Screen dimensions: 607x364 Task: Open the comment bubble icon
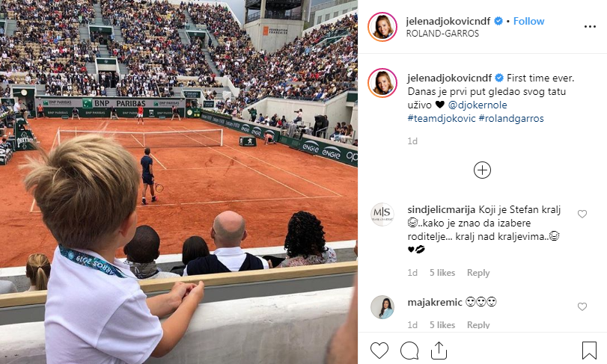pyautogui.click(x=409, y=351)
